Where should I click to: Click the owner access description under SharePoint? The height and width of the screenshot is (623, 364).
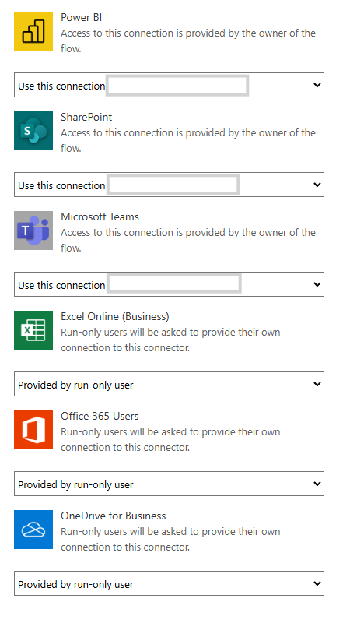(x=188, y=141)
